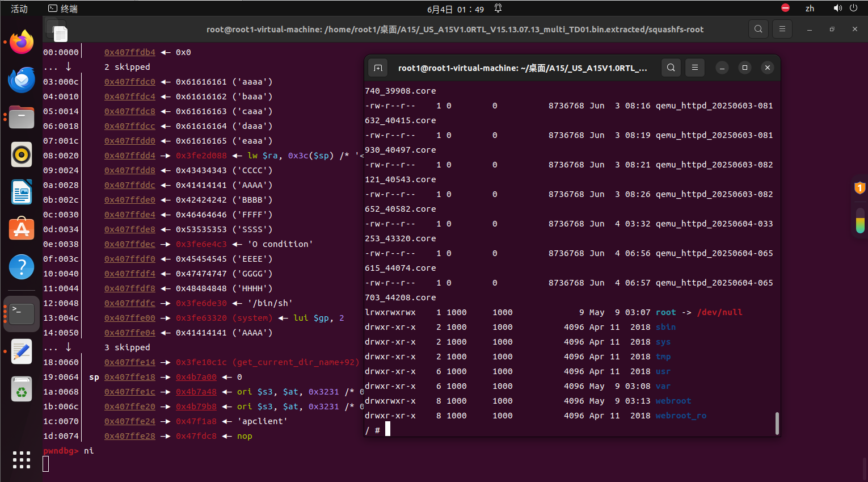Launch Thunderbird mail from the dock
Image resolution: width=868 pixels, height=482 pixels.
click(22, 79)
